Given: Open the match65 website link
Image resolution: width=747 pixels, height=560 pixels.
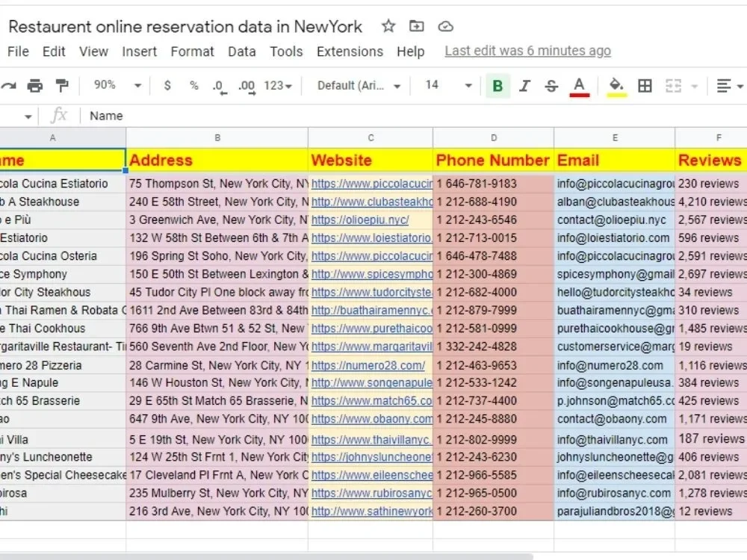Looking at the screenshot, I should point(372,401).
